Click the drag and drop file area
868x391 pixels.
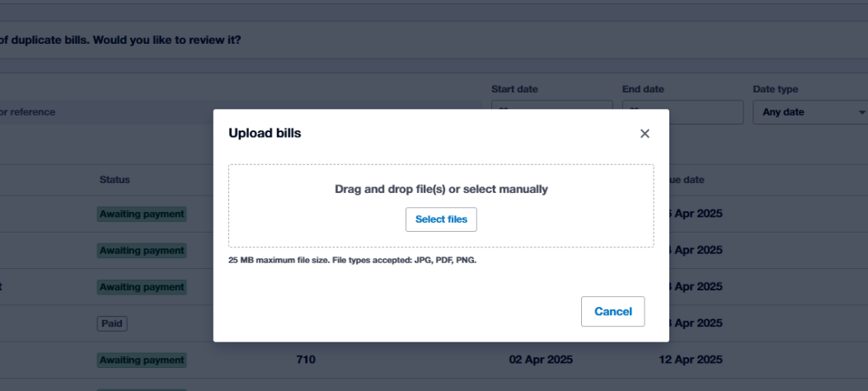[x=441, y=189]
